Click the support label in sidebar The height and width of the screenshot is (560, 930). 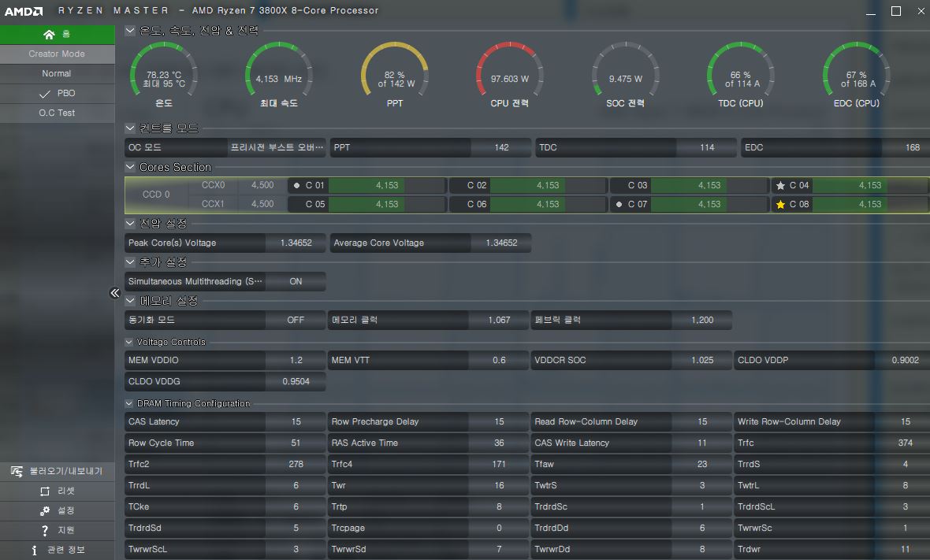[66, 530]
